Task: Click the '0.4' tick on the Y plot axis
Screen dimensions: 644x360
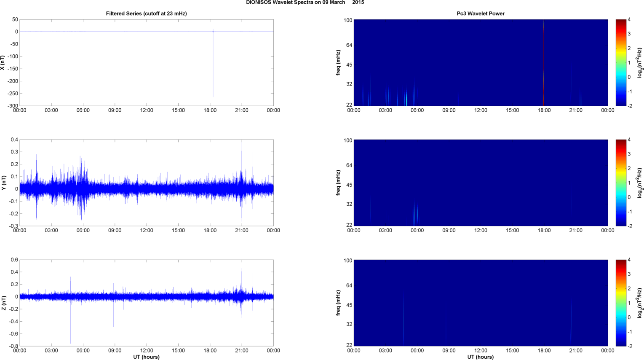Action: pyautogui.click(x=15, y=140)
